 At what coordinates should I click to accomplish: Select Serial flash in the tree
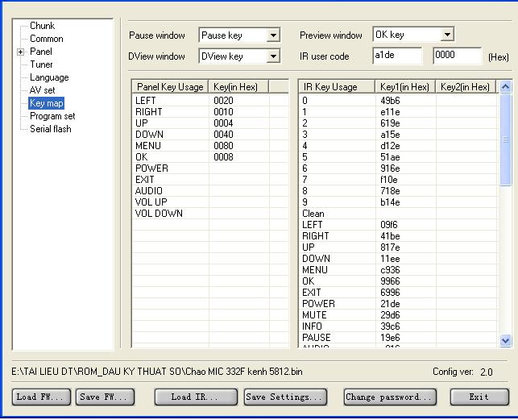click(50, 129)
